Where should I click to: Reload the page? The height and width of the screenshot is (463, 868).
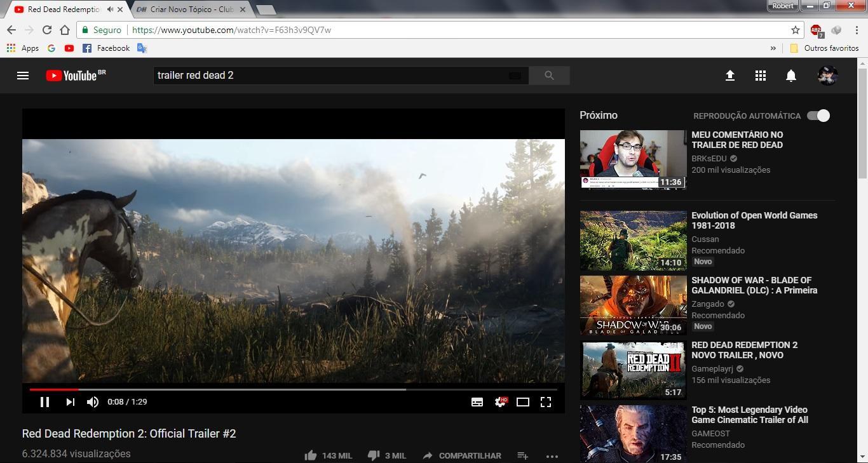click(x=47, y=30)
